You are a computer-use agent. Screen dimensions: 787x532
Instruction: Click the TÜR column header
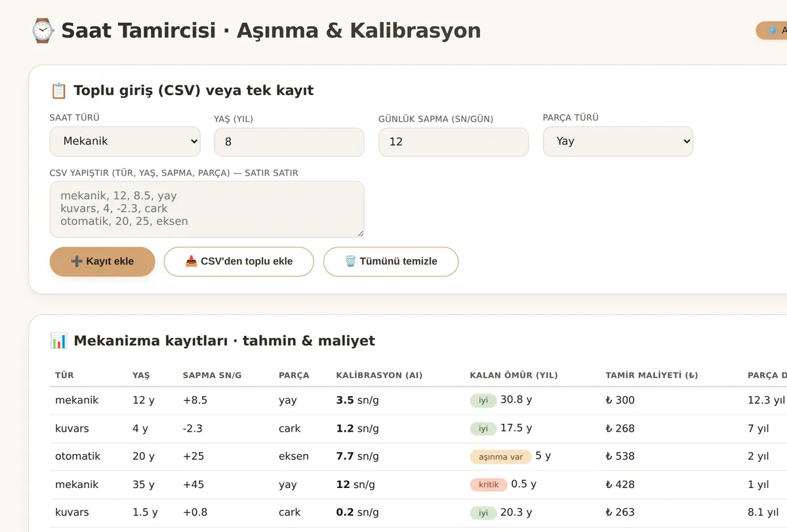pos(64,375)
